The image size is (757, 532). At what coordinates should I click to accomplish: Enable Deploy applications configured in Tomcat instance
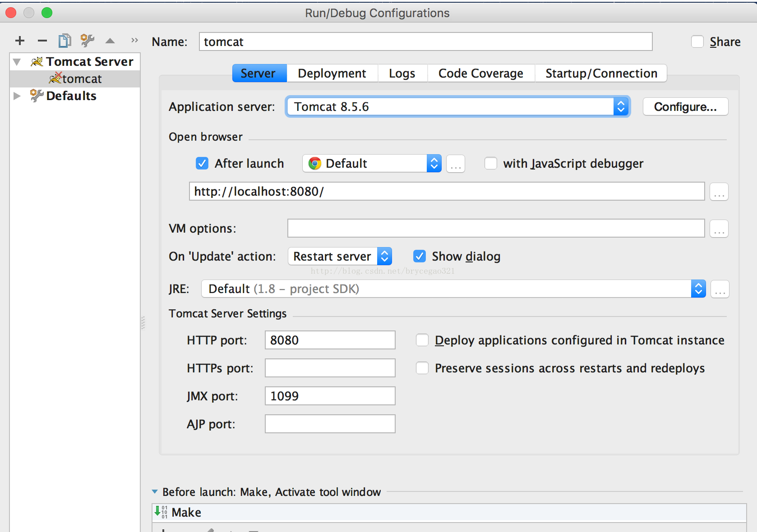click(x=422, y=340)
